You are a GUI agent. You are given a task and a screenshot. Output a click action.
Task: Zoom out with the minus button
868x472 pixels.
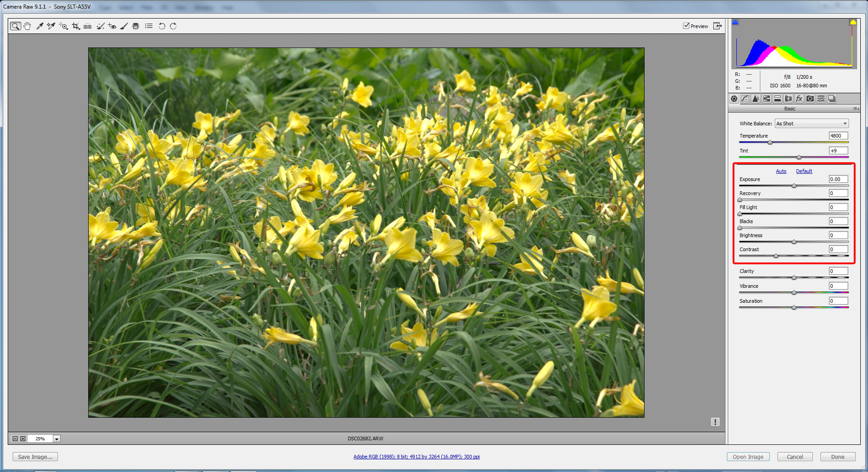point(15,439)
